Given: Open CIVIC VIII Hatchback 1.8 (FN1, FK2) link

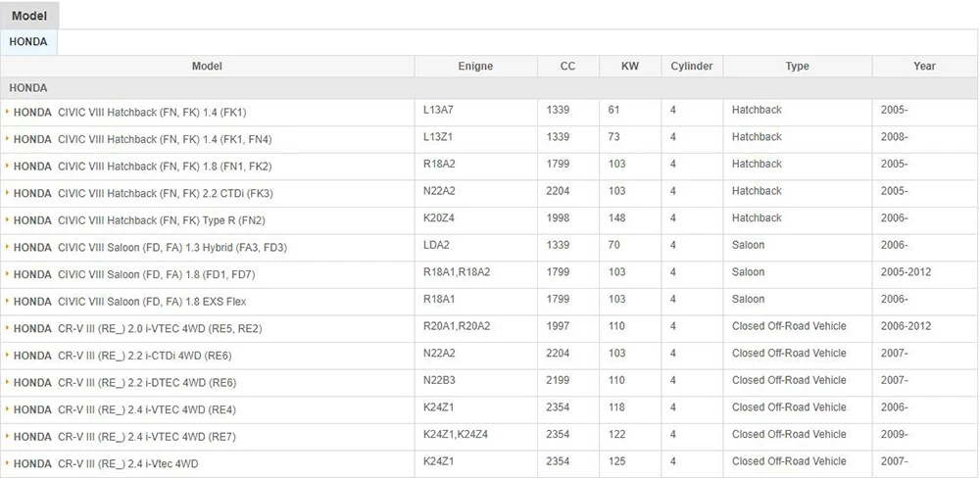Looking at the screenshot, I should tap(142, 167).
